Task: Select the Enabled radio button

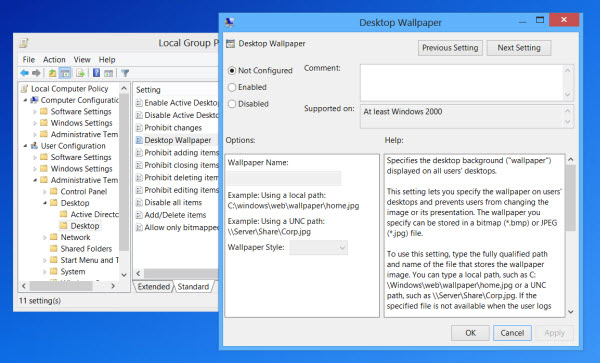Action: click(232, 87)
